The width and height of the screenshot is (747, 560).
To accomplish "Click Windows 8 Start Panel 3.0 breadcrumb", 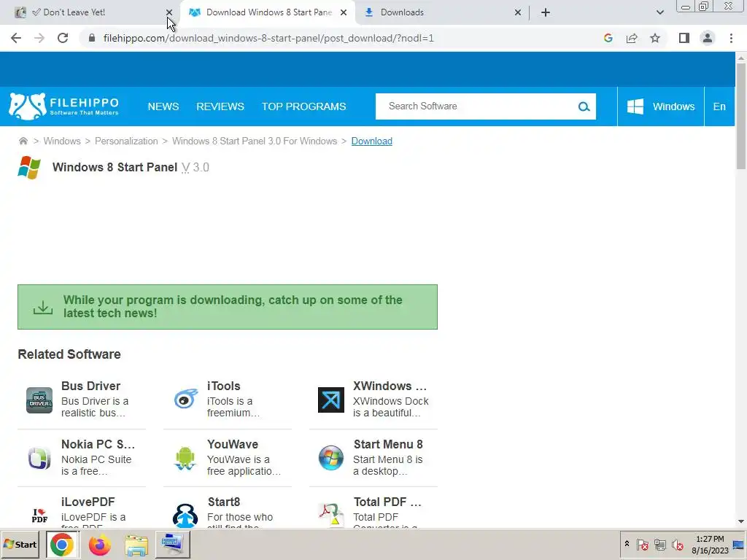I will point(255,141).
